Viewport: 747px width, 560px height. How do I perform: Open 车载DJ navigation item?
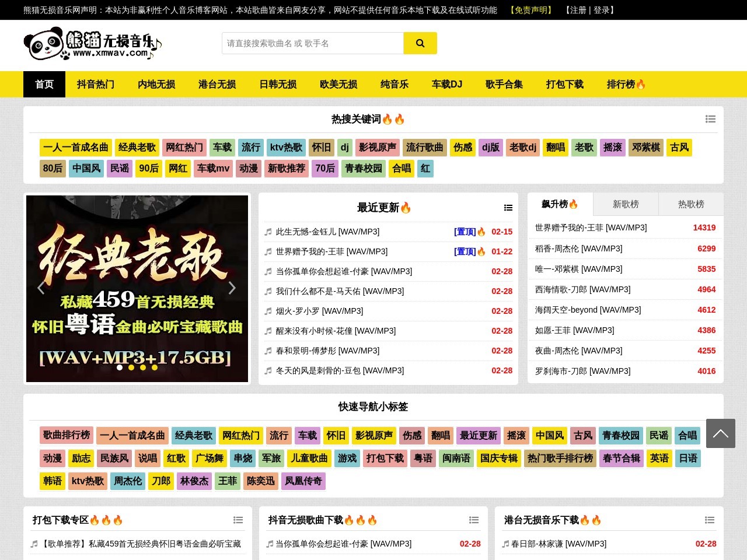coord(447,85)
